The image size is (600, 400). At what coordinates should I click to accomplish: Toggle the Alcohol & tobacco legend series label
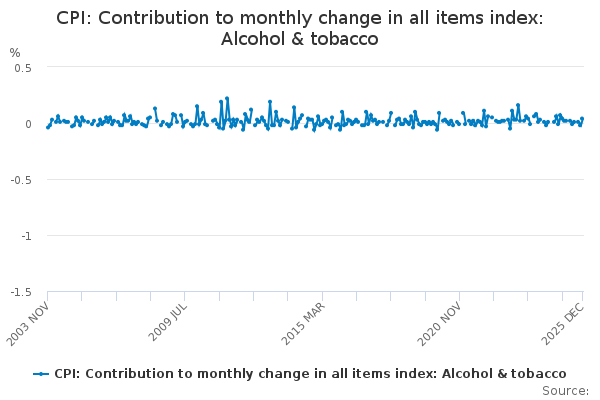pyautogui.click(x=310, y=373)
